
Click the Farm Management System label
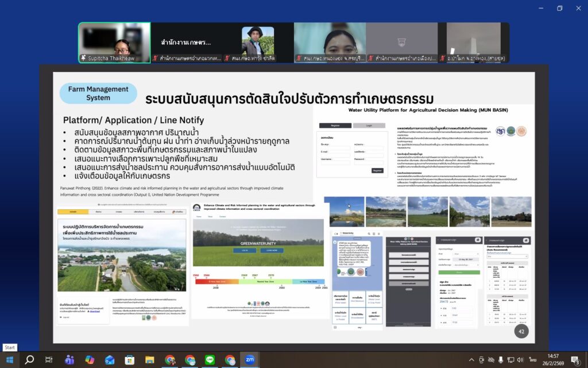[98, 93]
